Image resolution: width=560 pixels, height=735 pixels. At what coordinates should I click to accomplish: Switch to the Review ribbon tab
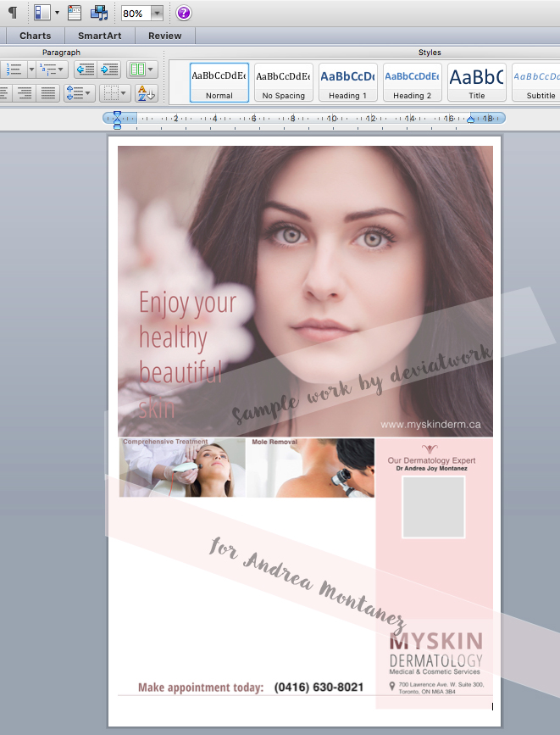[165, 36]
